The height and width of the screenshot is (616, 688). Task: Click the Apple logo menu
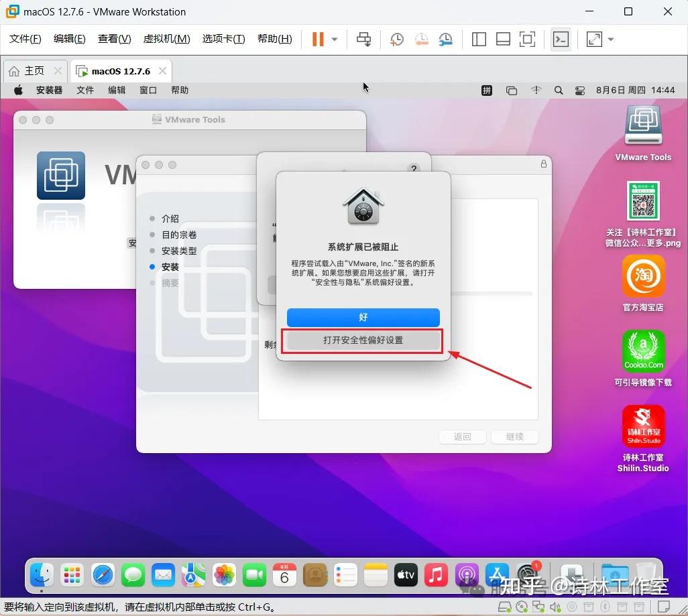pos(18,90)
